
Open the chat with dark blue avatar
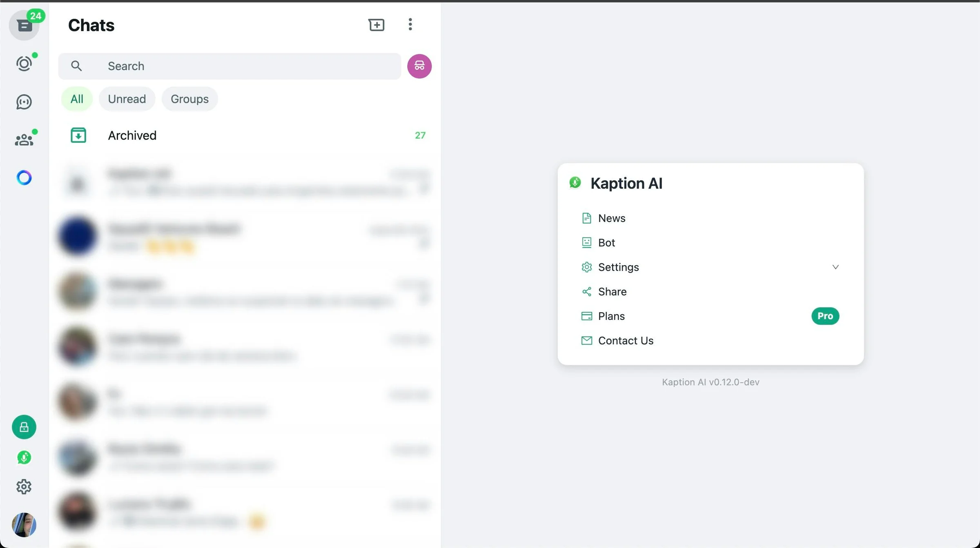(x=245, y=236)
